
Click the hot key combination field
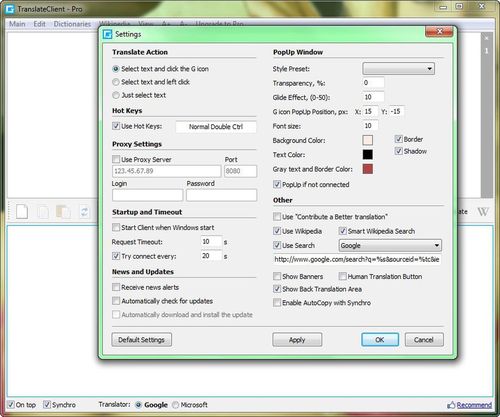tap(216, 127)
